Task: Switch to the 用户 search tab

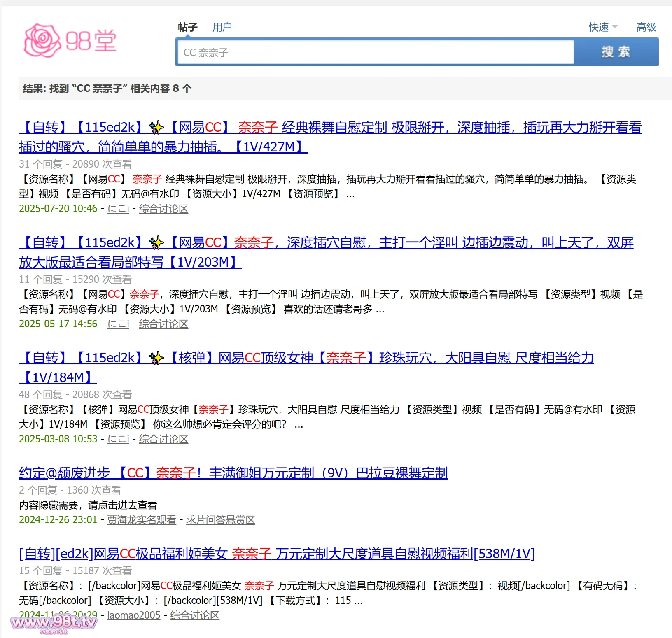Action: click(x=222, y=27)
